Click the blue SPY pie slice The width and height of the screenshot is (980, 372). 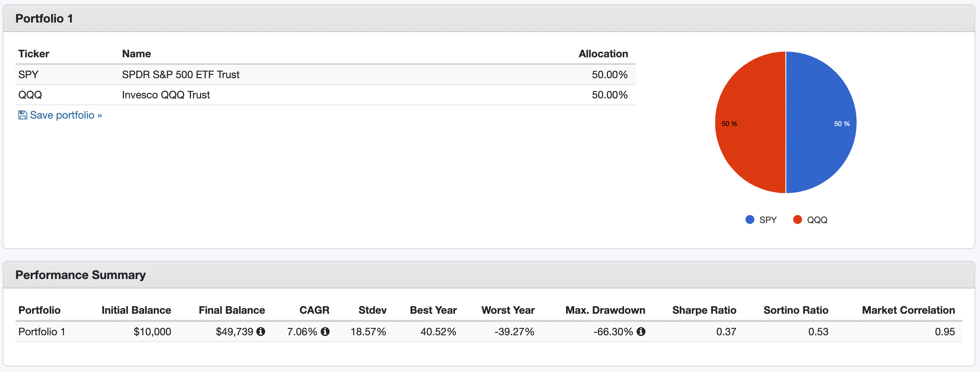pos(821,122)
